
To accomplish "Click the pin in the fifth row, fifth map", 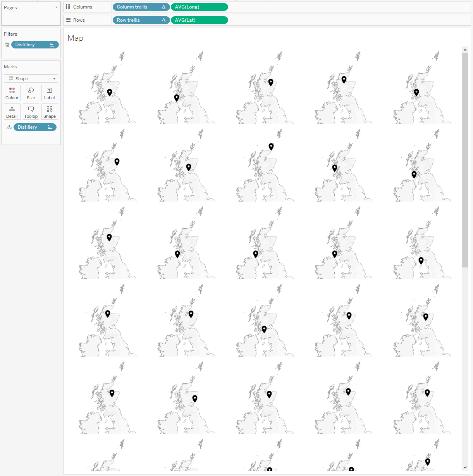I will point(427,393).
